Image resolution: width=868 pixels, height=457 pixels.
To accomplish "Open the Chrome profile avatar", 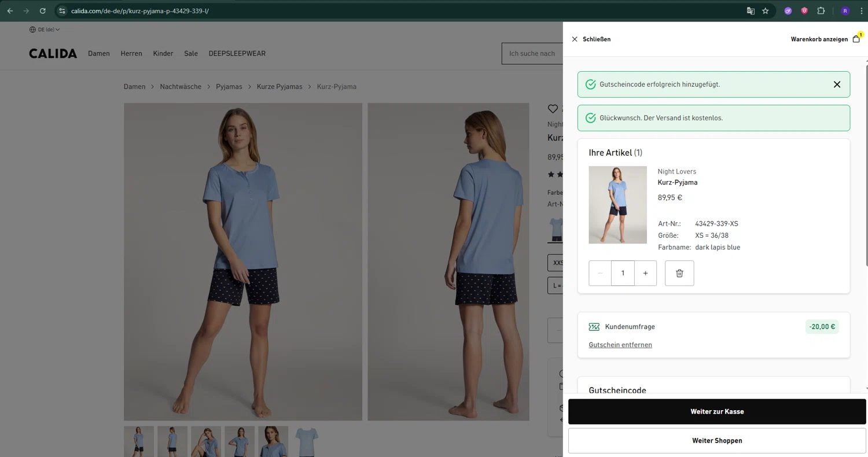I will pos(845,10).
